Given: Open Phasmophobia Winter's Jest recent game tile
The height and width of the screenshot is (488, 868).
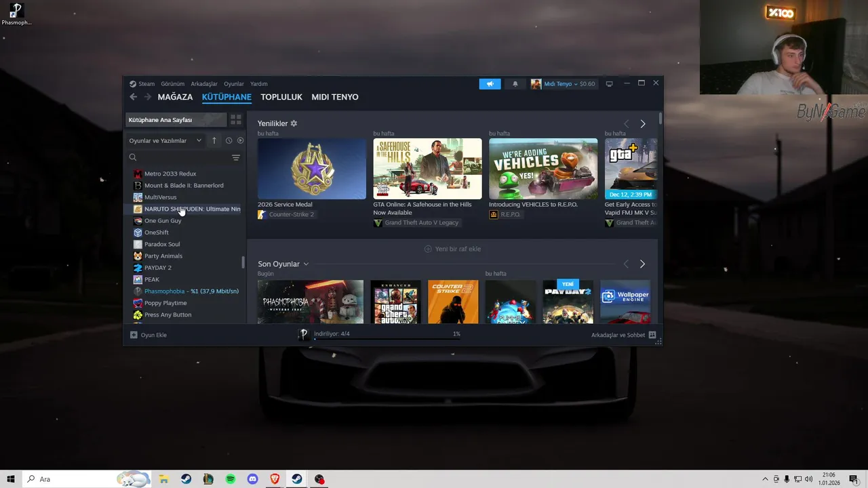Looking at the screenshot, I should (x=311, y=302).
